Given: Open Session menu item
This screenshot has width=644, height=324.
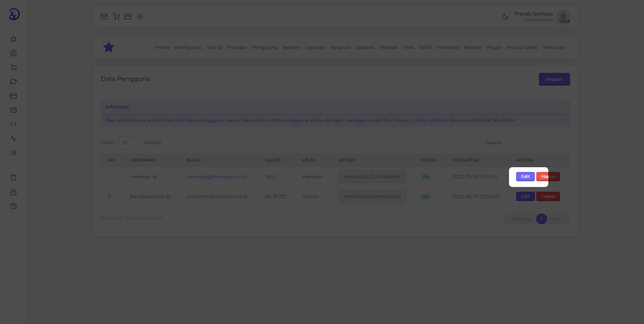Looking at the screenshot, I should (291, 47).
